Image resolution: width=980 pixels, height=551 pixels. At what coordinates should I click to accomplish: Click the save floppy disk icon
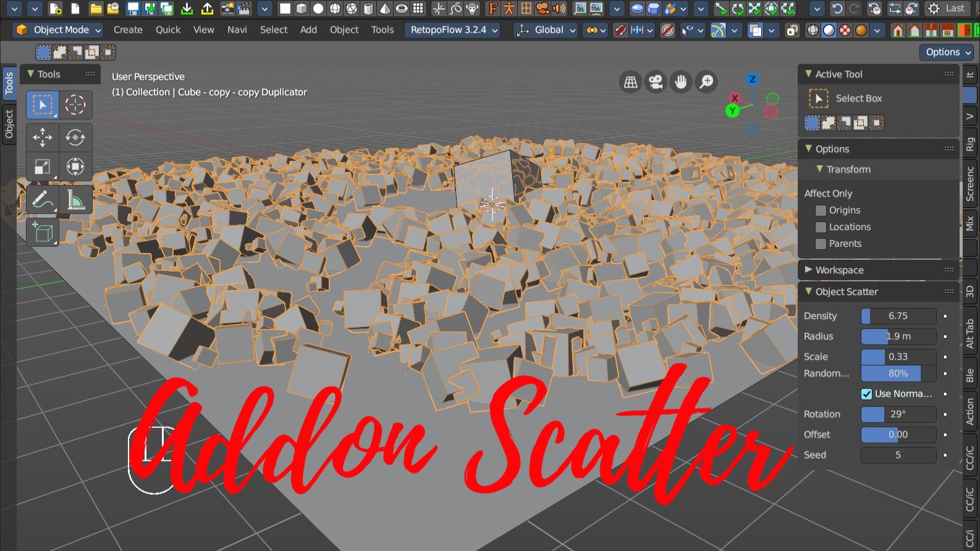click(x=132, y=9)
